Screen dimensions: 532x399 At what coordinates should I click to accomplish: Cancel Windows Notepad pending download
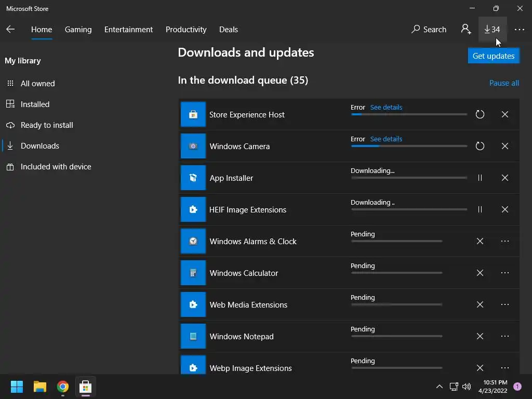480,336
